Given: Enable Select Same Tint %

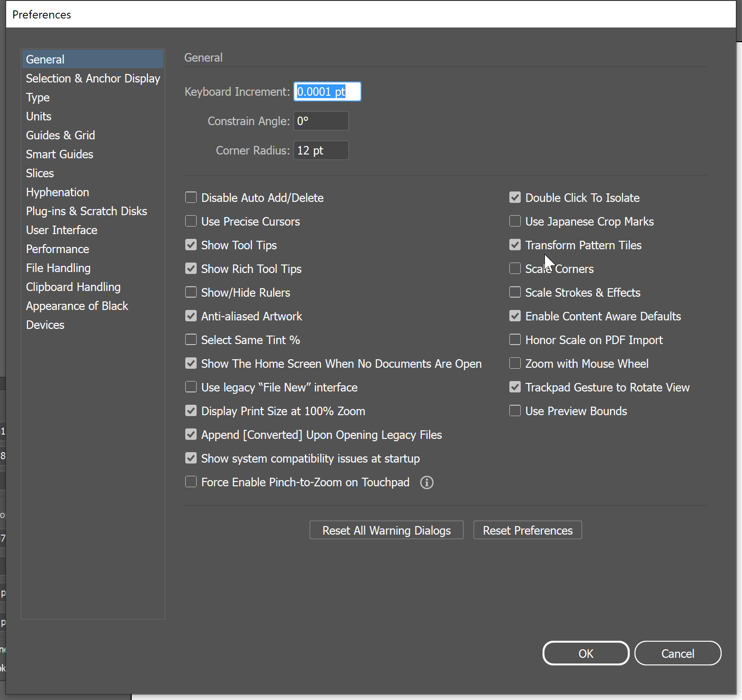Looking at the screenshot, I should tap(190, 339).
